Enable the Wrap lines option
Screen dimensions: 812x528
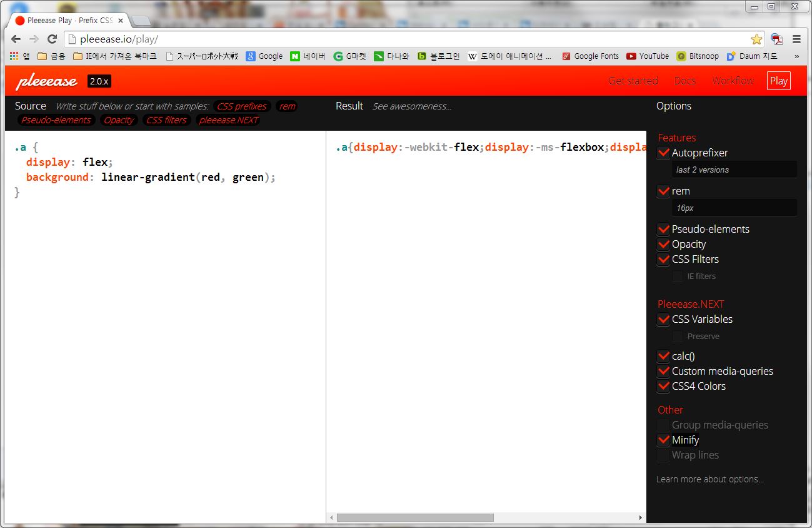[x=663, y=455]
